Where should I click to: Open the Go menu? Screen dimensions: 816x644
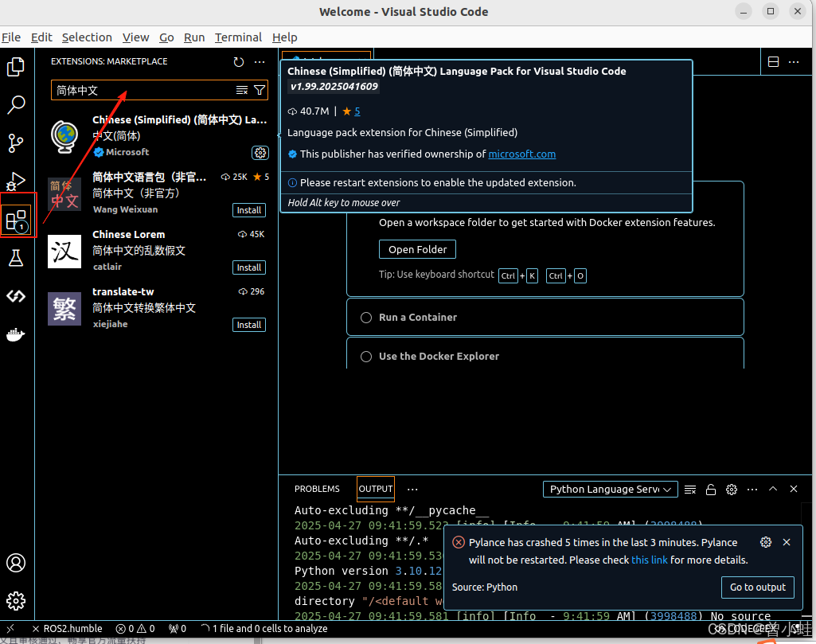(x=166, y=37)
